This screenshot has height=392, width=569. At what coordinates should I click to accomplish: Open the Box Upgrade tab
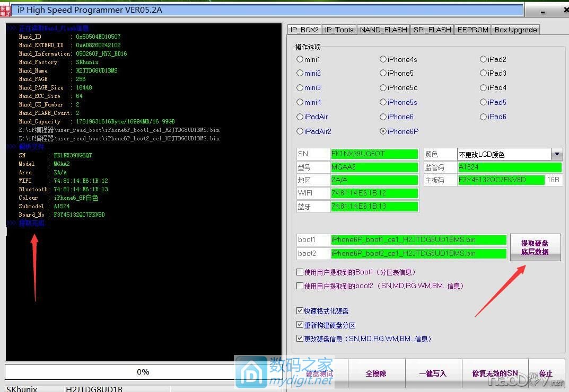point(515,30)
